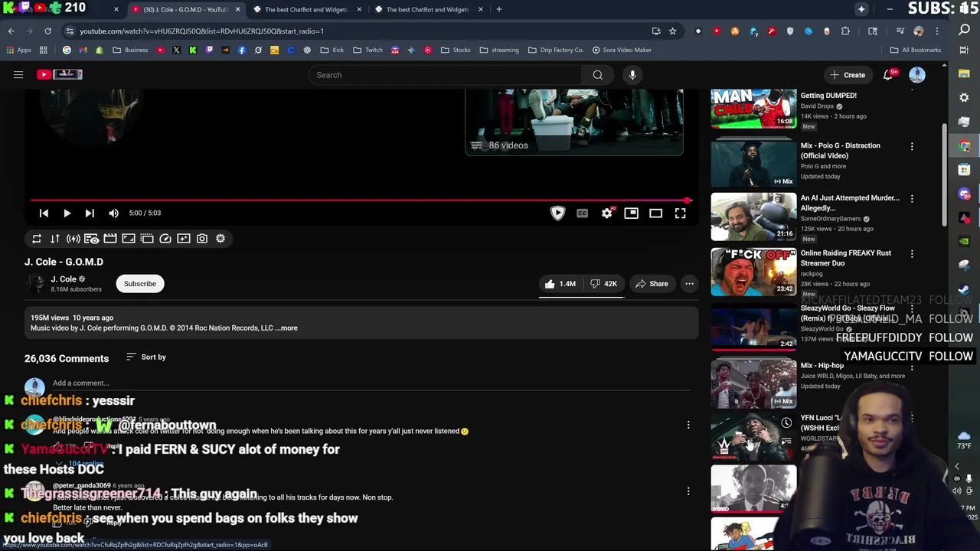980x551 pixels.
Task: Reload the page
Action: click(47, 31)
